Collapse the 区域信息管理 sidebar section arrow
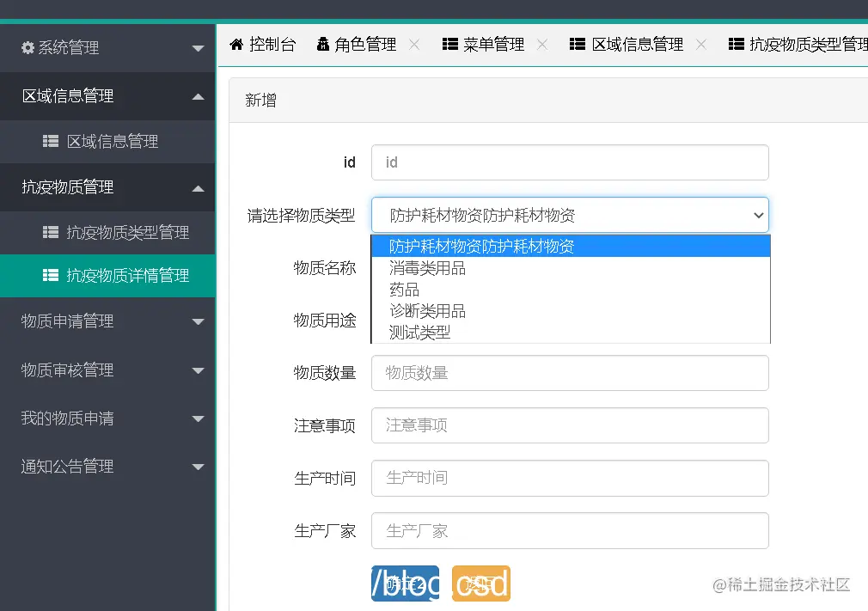The height and width of the screenshot is (611, 868). (199, 97)
